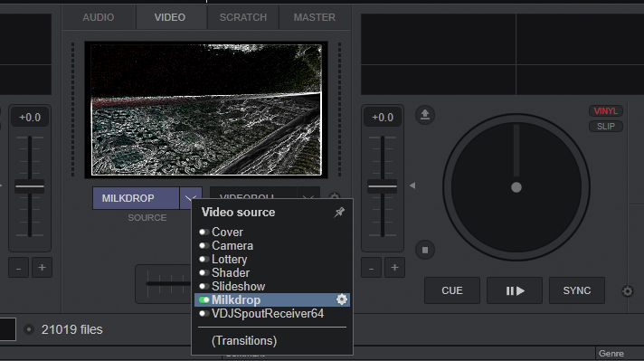Open Milkdrop settings gear in menu

(x=341, y=299)
